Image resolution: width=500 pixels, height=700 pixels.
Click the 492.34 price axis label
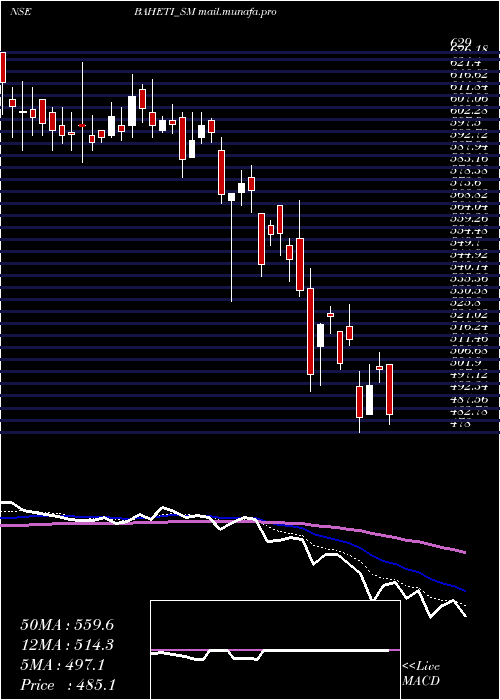pos(469,387)
